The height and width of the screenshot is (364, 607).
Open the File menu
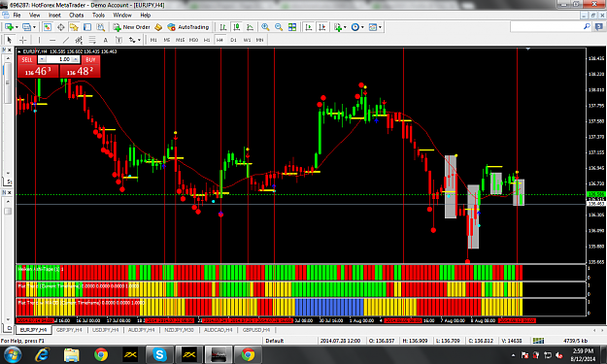[17, 16]
